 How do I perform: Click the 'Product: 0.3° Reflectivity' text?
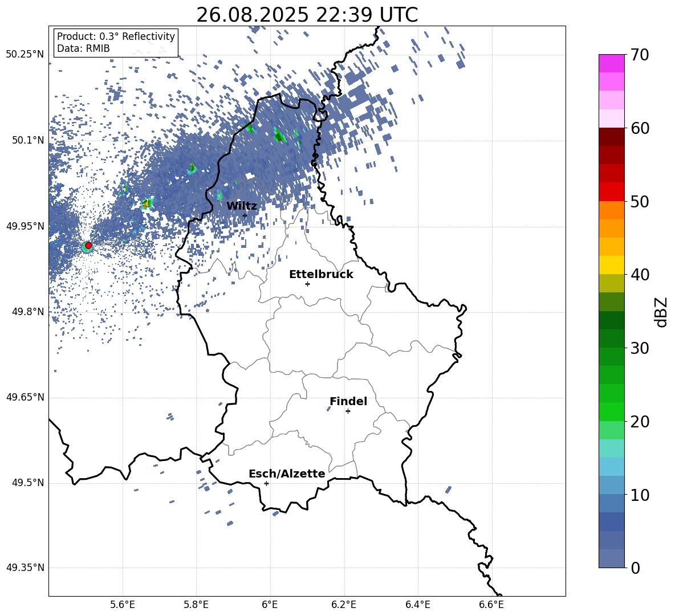click(x=116, y=36)
